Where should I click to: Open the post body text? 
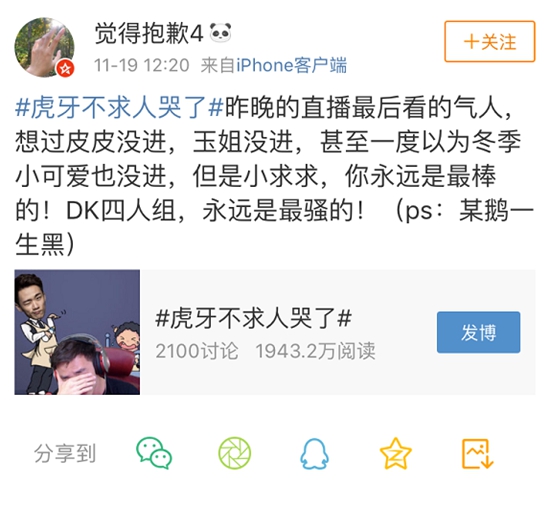(x=275, y=176)
